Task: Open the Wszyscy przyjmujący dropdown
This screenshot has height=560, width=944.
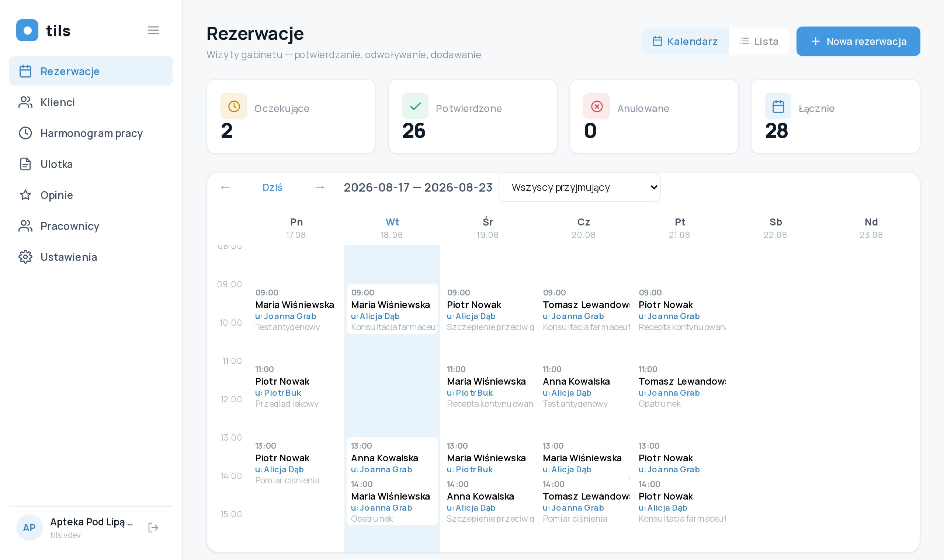Action: [579, 187]
